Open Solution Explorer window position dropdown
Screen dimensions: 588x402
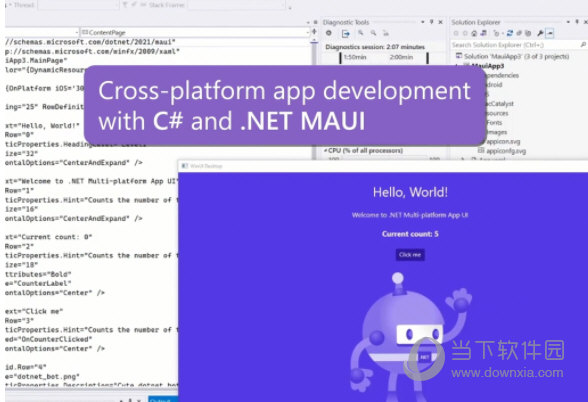[568, 22]
